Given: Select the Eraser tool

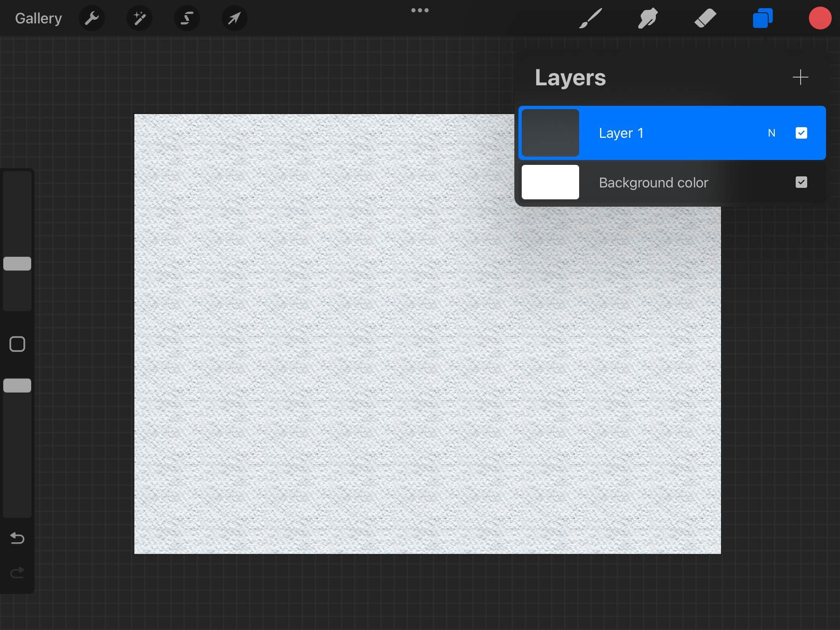Looking at the screenshot, I should [x=705, y=18].
